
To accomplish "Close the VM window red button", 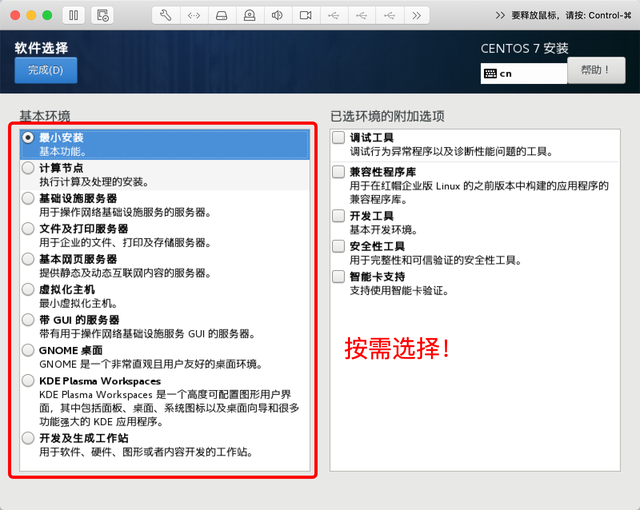I will coord(16,16).
